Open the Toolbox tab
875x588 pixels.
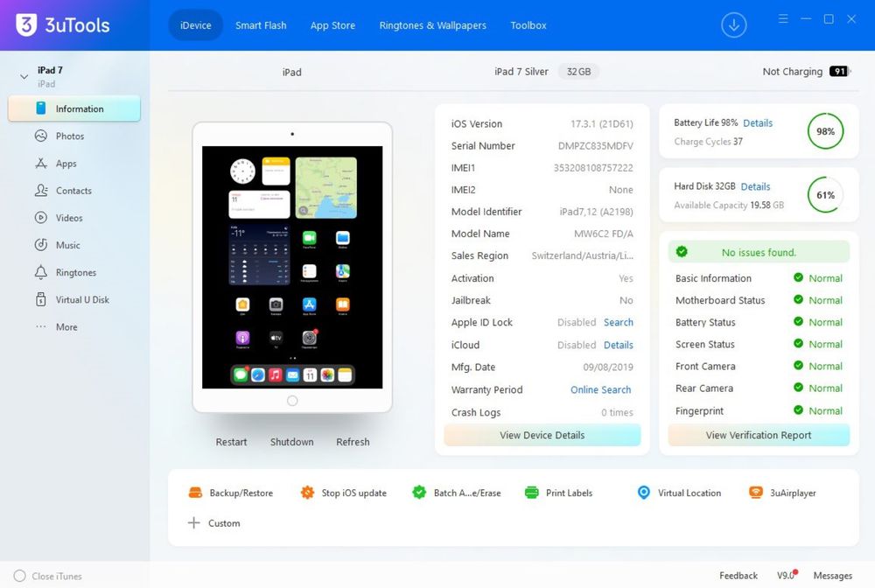coord(528,25)
